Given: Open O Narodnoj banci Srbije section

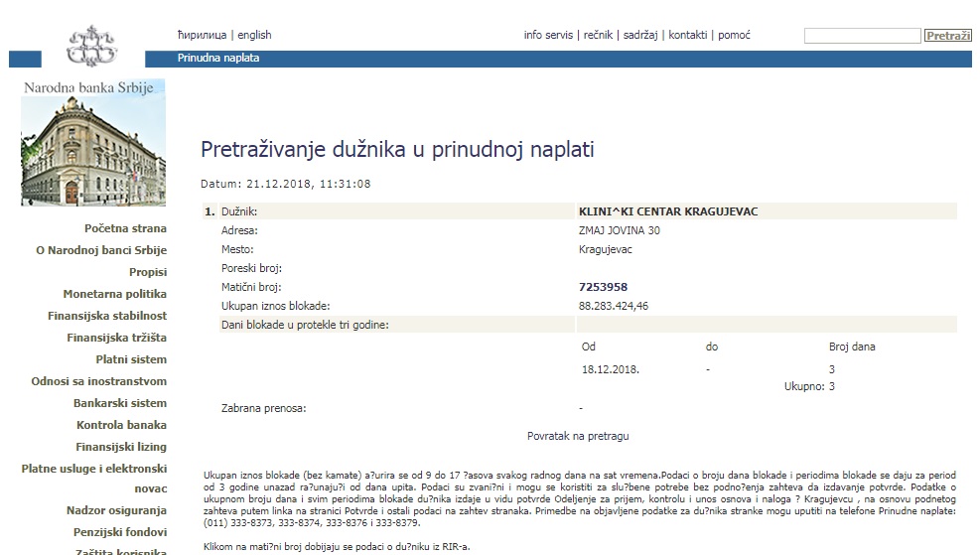Looking at the screenshot, I should (x=100, y=250).
